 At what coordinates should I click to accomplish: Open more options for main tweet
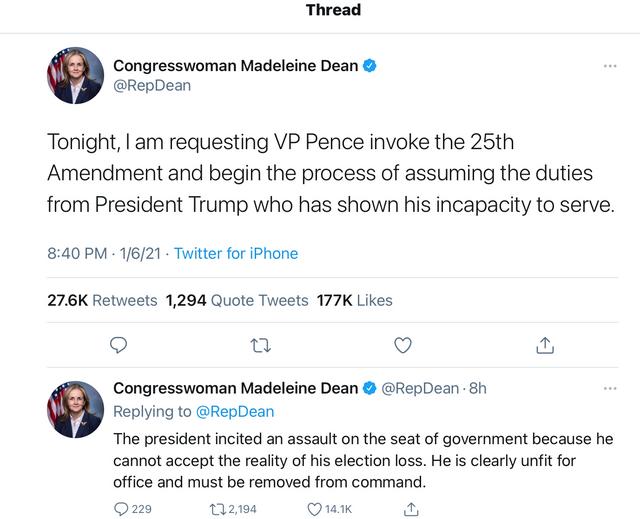click(610, 66)
